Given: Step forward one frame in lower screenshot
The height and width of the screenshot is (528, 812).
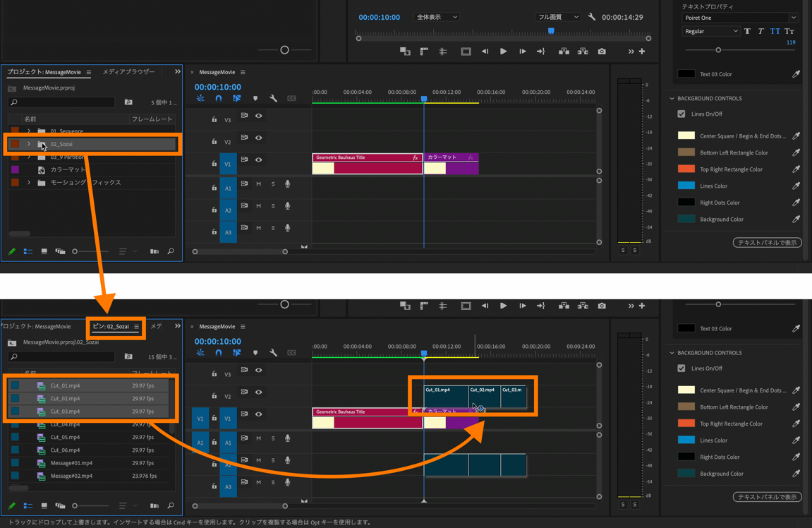Looking at the screenshot, I should [x=523, y=306].
